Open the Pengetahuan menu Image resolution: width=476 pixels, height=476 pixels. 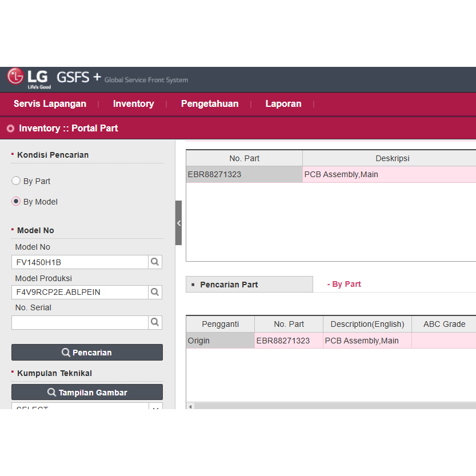click(210, 104)
